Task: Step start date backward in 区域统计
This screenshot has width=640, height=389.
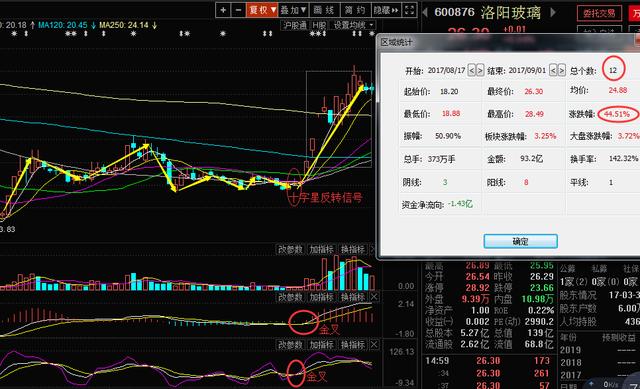Action: (x=471, y=71)
